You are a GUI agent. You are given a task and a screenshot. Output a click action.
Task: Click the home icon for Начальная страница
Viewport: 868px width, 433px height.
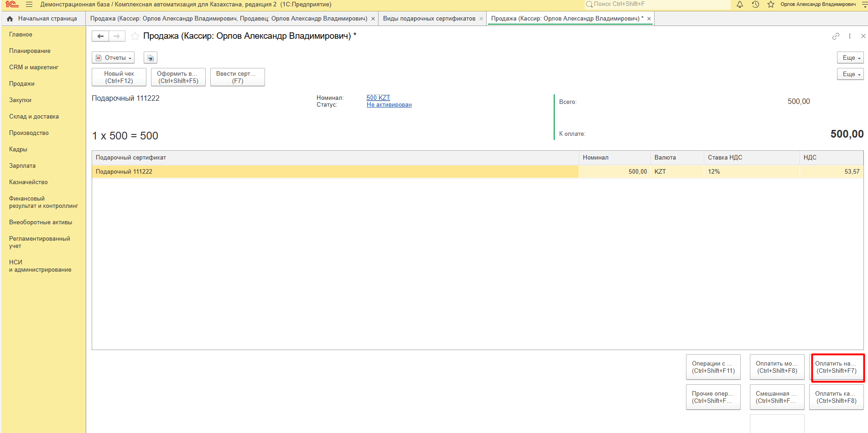(x=10, y=19)
